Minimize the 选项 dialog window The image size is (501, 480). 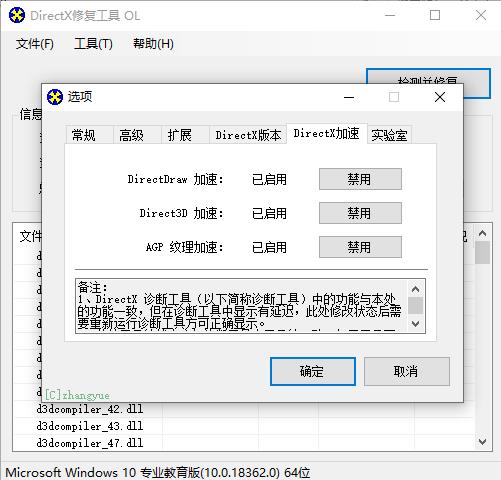pos(349,97)
